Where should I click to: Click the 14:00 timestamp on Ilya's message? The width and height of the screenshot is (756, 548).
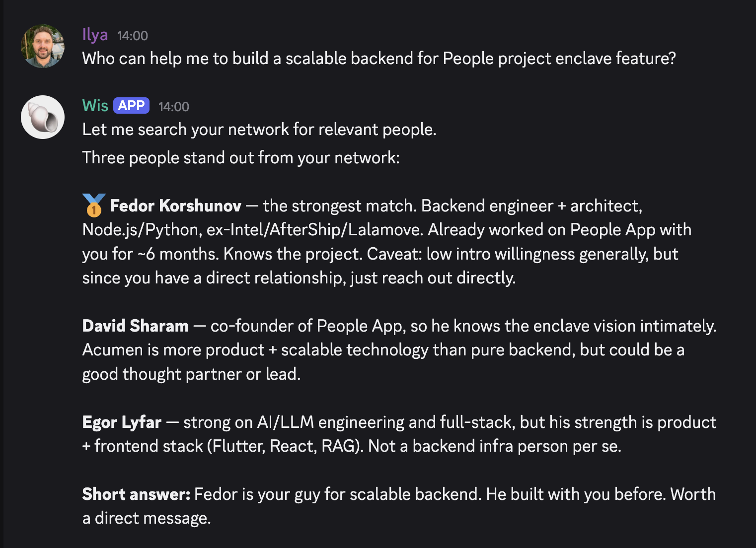point(131,35)
